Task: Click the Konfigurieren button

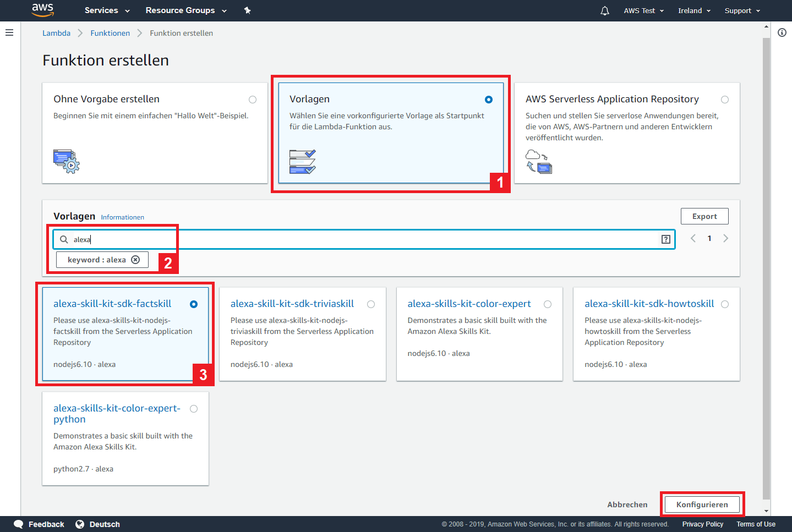Action: (702, 504)
